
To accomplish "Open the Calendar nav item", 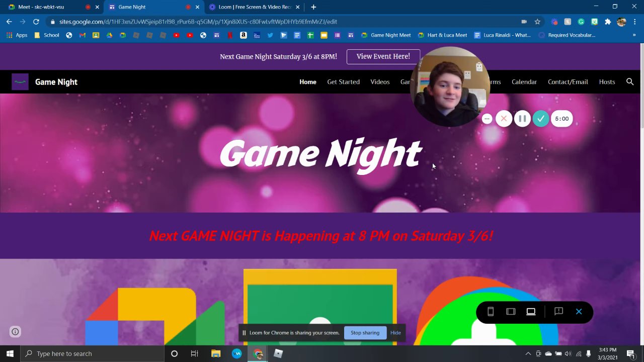I will click(x=524, y=81).
